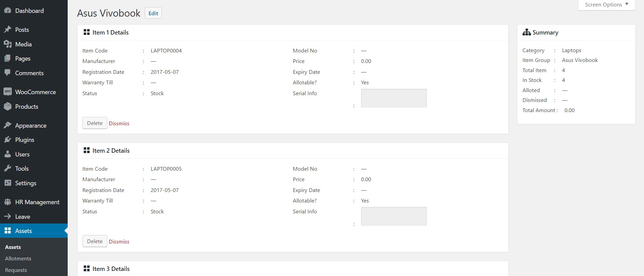The width and height of the screenshot is (644, 276).
Task: Click the Products box icon
Action: click(x=7, y=106)
